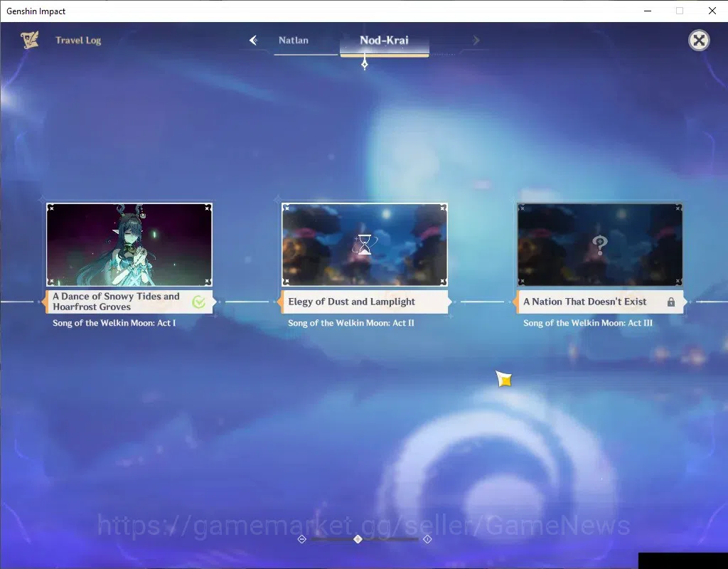This screenshot has height=569, width=728.
Task: Switch to the Natlan tab
Action: click(294, 41)
